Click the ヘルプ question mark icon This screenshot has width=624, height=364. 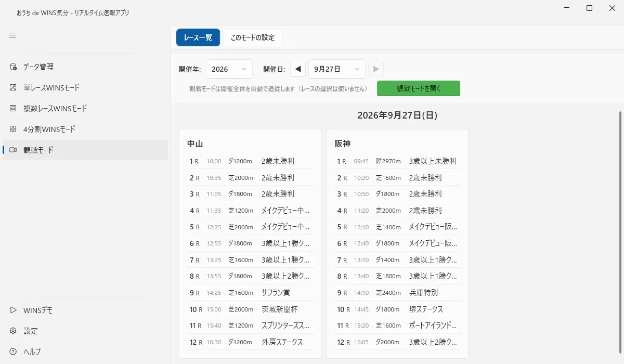[x=13, y=352]
